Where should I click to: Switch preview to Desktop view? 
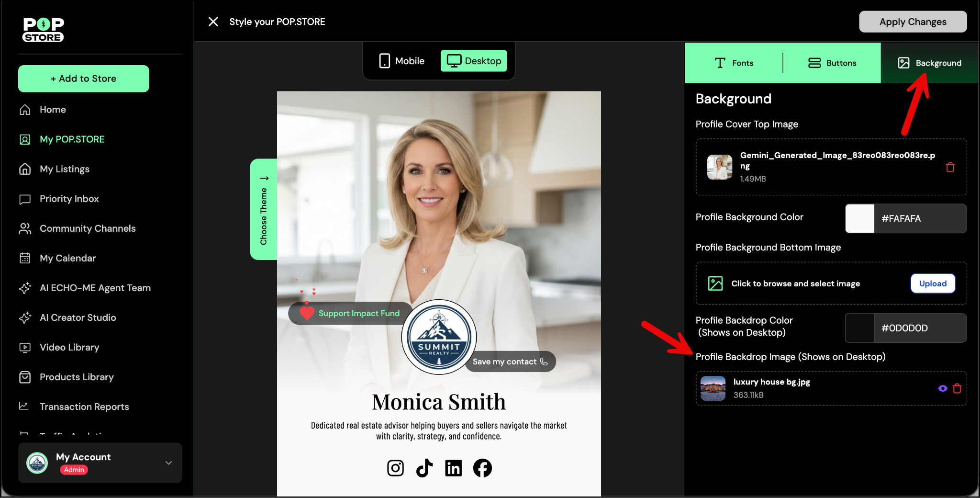point(474,61)
